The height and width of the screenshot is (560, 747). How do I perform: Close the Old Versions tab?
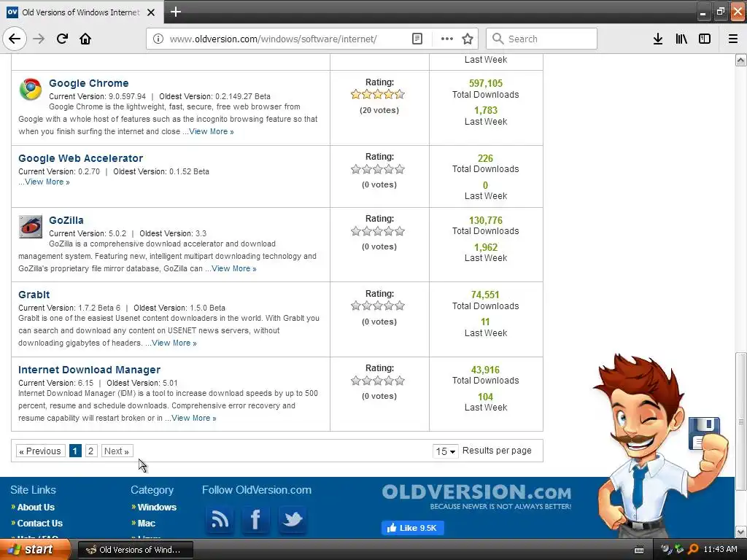[x=151, y=12]
